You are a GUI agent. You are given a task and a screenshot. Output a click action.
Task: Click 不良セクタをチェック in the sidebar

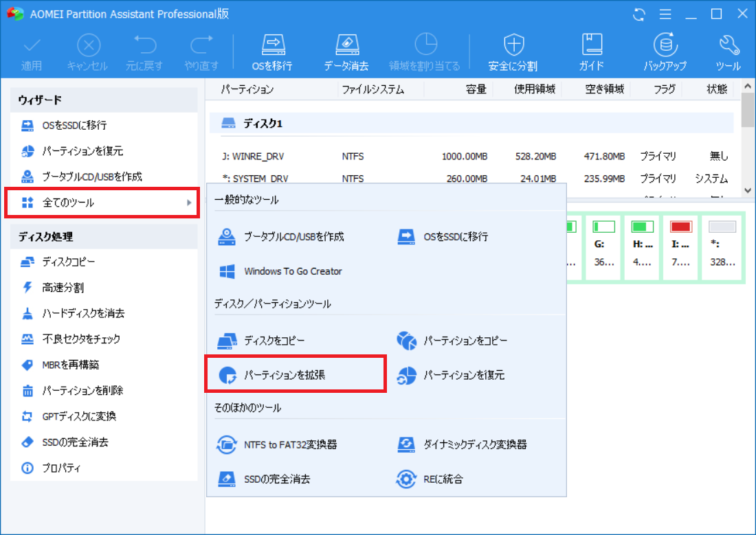point(104,339)
